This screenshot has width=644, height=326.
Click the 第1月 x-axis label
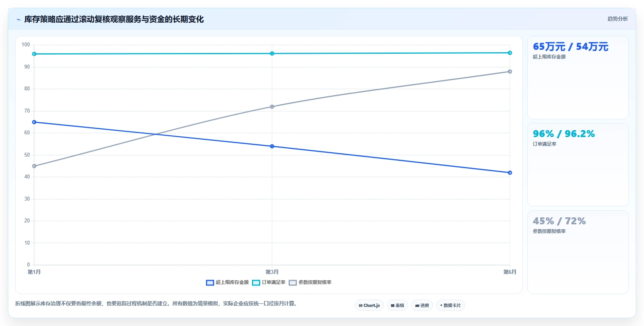tap(34, 272)
